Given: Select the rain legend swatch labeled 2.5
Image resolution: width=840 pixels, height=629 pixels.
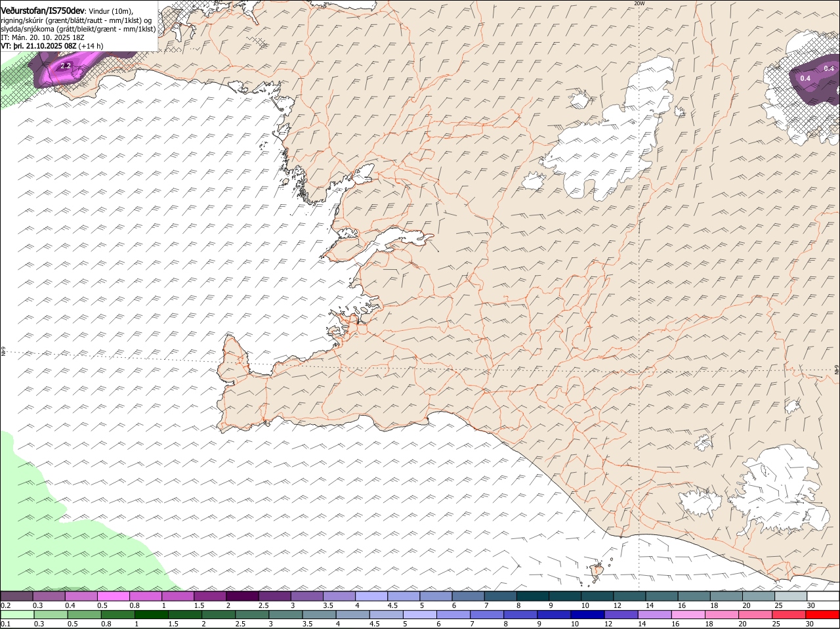Looking at the screenshot, I should point(252,615).
